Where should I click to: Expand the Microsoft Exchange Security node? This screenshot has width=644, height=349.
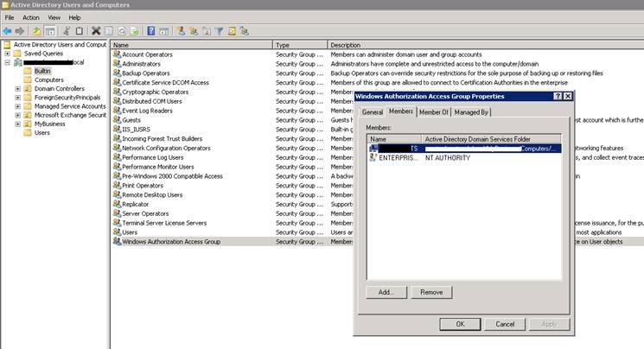click(17, 116)
